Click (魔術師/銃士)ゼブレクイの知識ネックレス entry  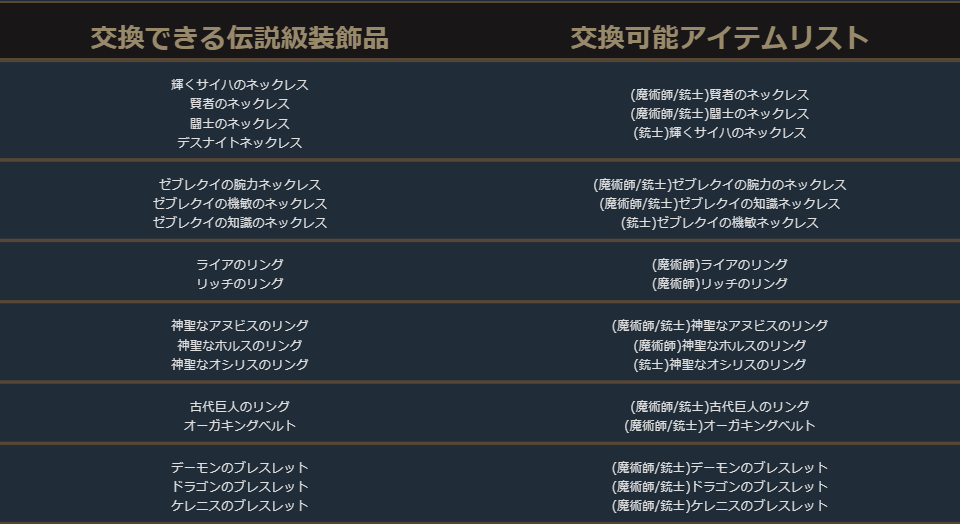point(719,204)
